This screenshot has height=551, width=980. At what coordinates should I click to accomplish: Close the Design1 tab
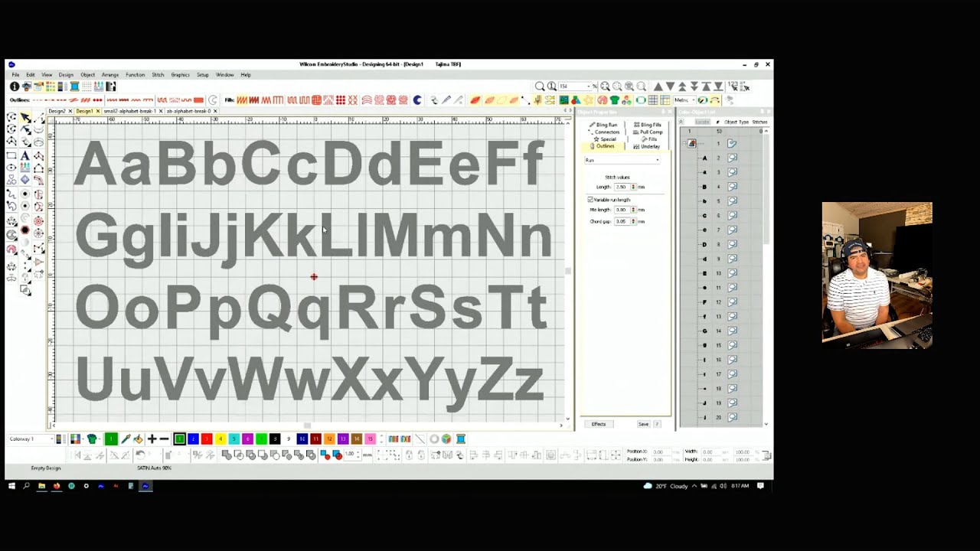(97, 111)
